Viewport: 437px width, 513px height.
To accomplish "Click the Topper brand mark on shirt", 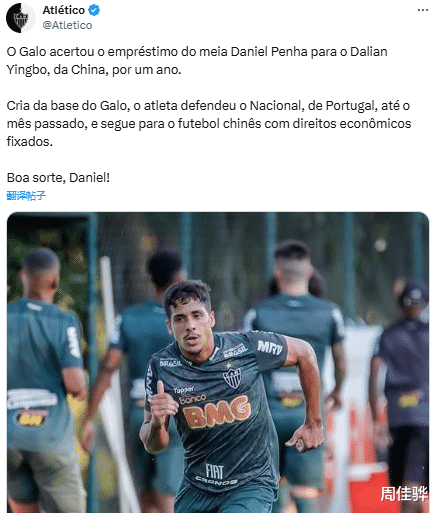I will [x=184, y=390].
